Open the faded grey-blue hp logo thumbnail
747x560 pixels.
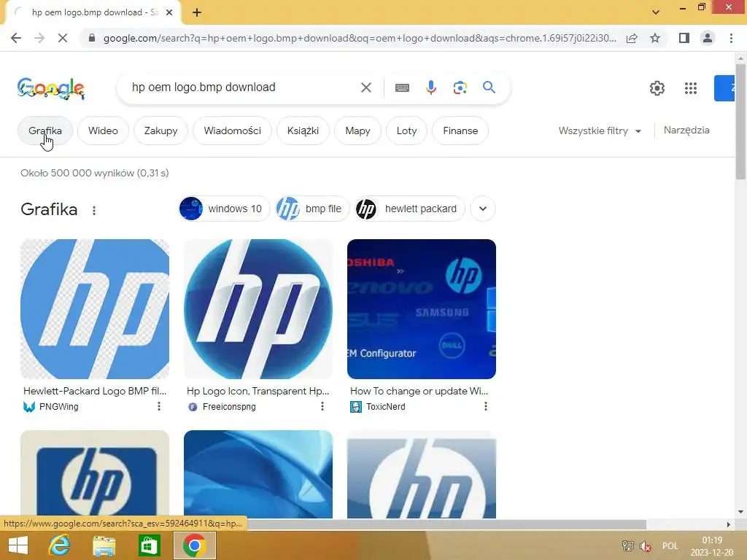coord(422,474)
